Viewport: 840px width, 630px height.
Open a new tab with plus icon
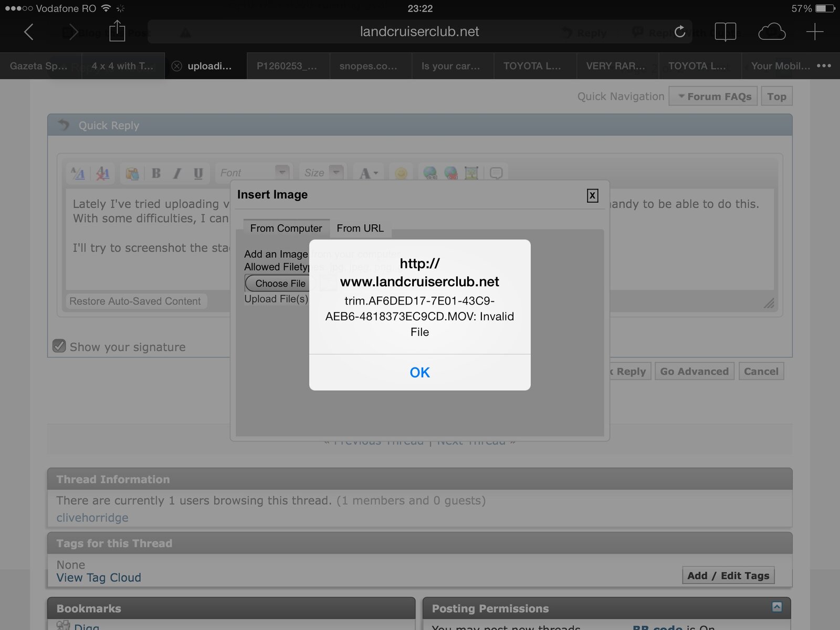click(x=815, y=32)
